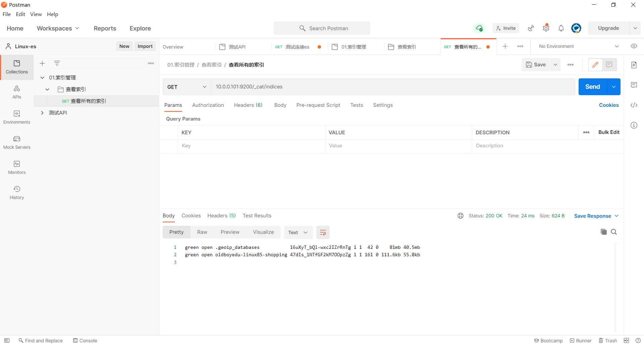Open the request more actions beside Save
This screenshot has width=644, height=345.
point(571,65)
